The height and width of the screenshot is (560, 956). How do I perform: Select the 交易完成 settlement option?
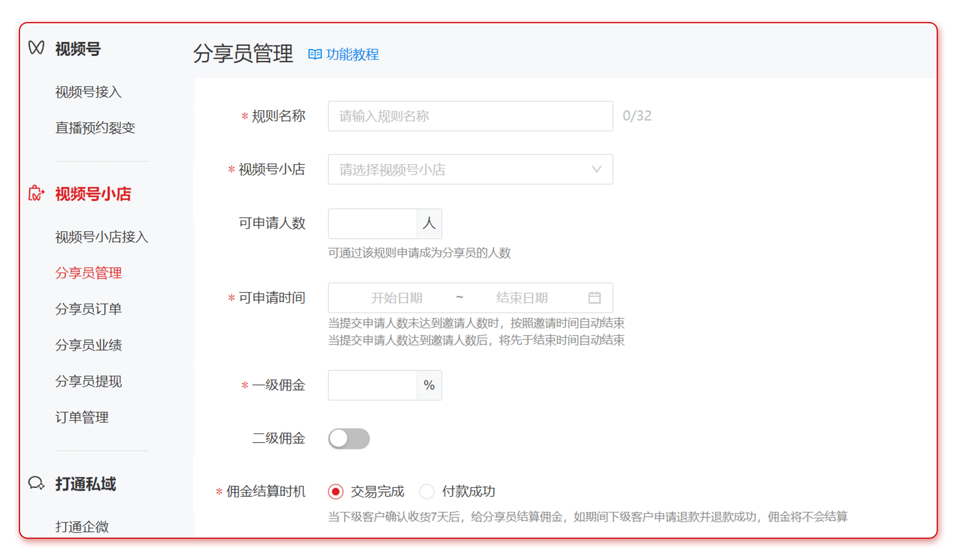(335, 491)
